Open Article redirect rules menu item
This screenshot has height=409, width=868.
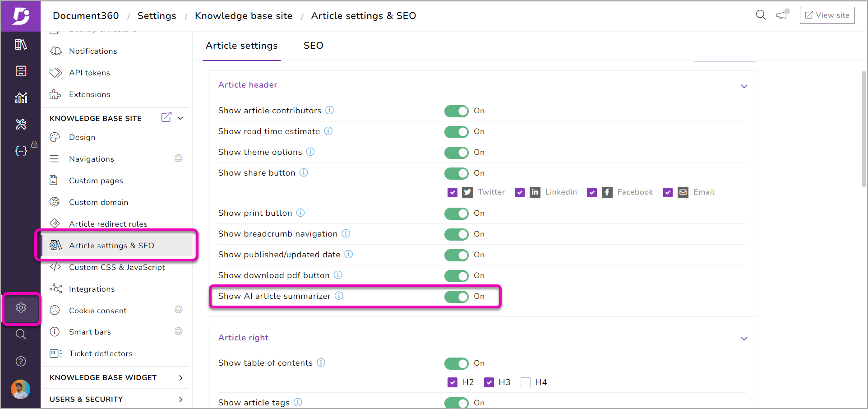tap(108, 224)
